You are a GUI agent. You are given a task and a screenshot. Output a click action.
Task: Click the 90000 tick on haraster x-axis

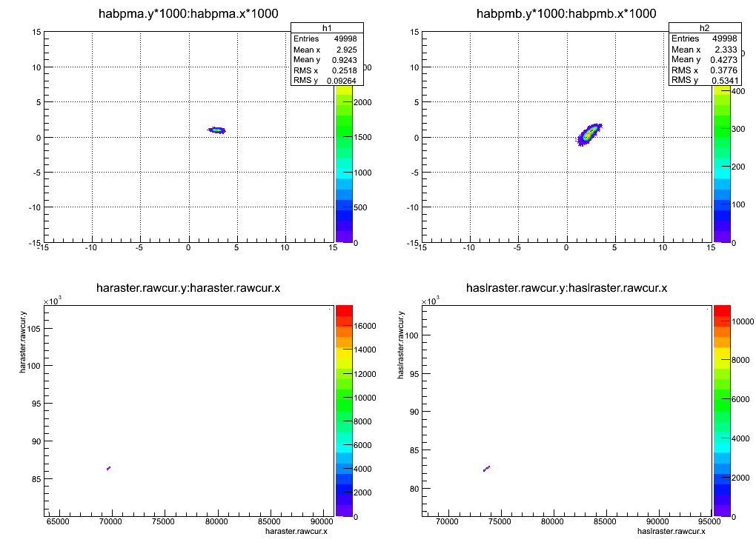click(322, 521)
